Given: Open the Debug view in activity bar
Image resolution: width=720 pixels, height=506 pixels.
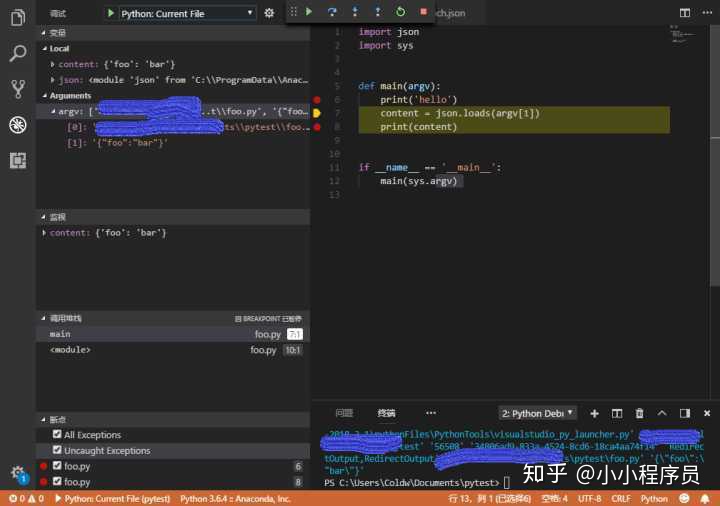Looking at the screenshot, I should click(x=17, y=124).
